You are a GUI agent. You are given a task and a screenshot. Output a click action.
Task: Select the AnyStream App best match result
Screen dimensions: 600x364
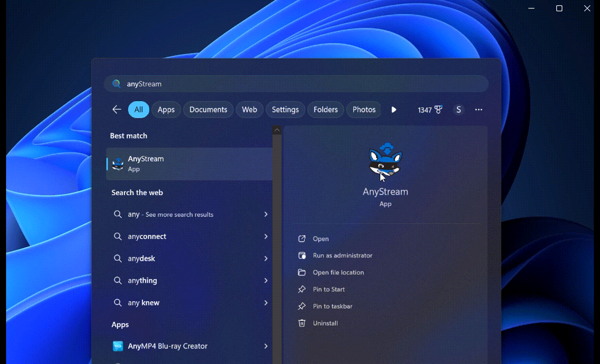[189, 164]
